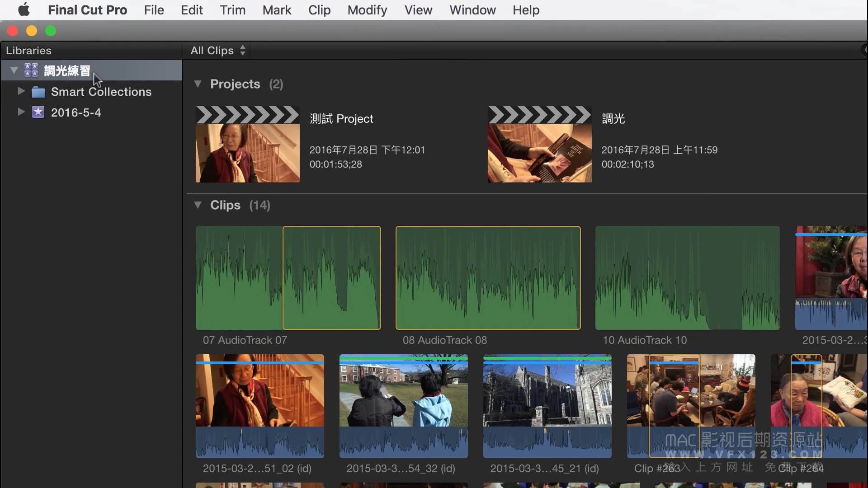Select the 07 AudioTrack 07 waveform clip

pos(288,278)
